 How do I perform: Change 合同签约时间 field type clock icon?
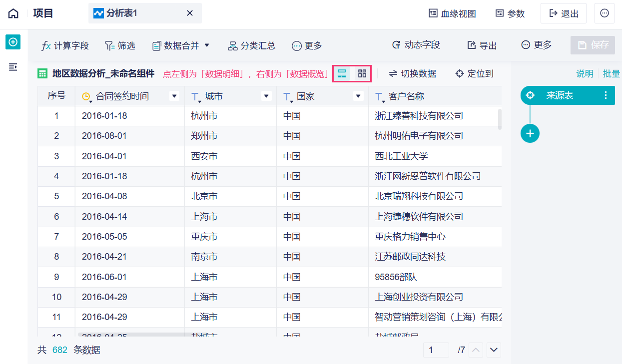(x=87, y=97)
